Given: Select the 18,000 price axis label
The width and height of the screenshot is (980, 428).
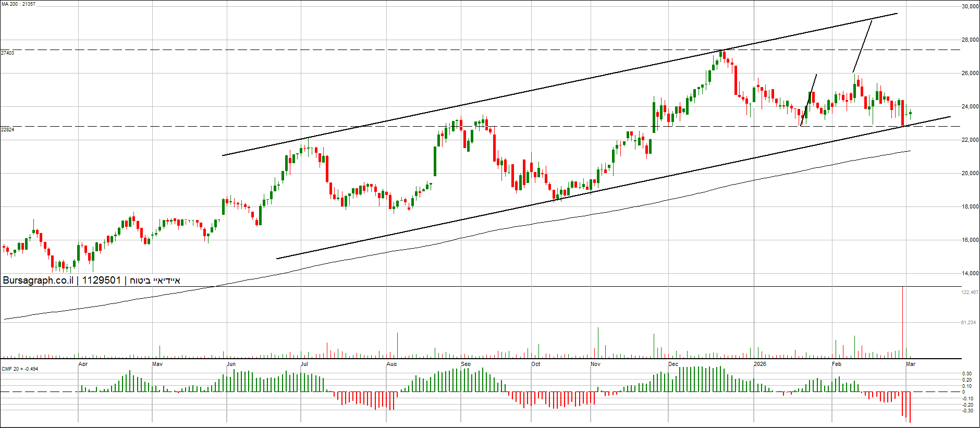Looking at the screenshot, I should point(970,207).
